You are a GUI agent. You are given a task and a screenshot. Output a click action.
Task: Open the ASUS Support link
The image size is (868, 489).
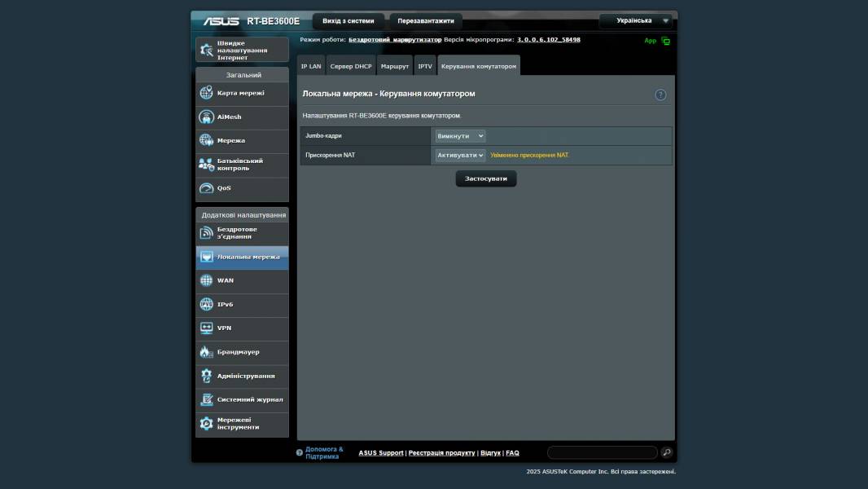click(381, 453)
